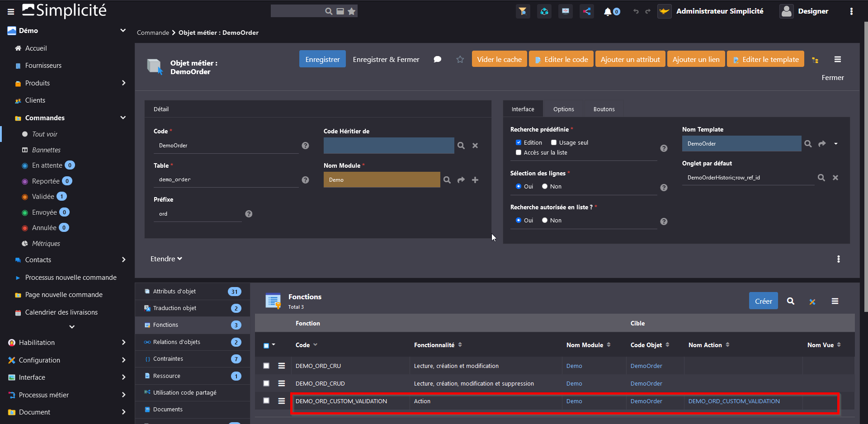Clear the Code Héritier de field
This screenshot has height=424, width=868.
[475, 146]
